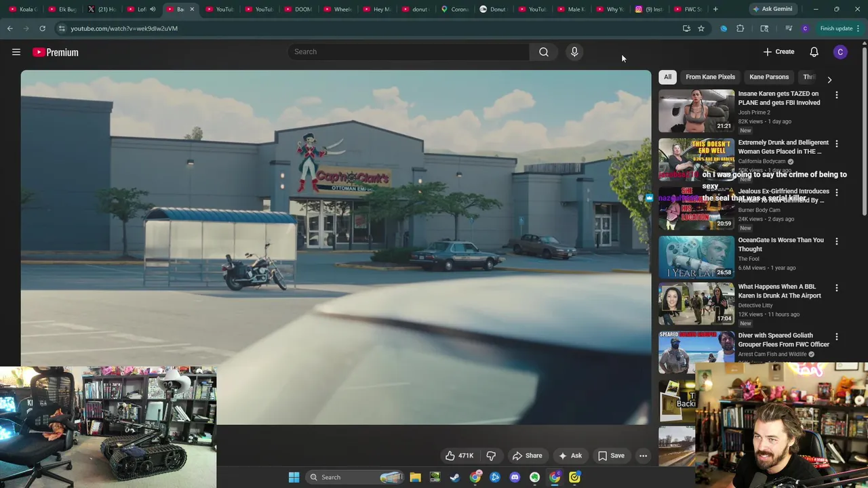Open The Fool channel name
Viewport: 868px width, 488px height.
(749, 259)
